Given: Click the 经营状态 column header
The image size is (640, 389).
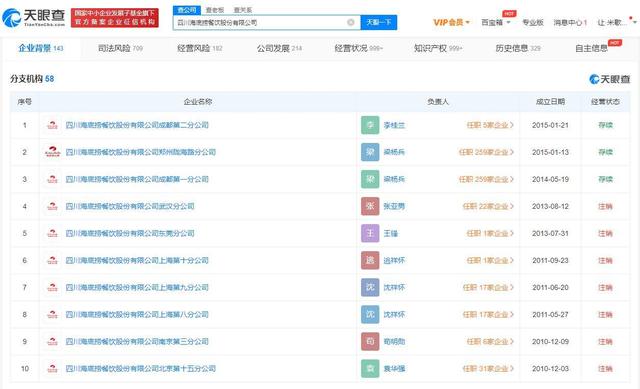Looking at the screenshot, I should tap(605, 101).
